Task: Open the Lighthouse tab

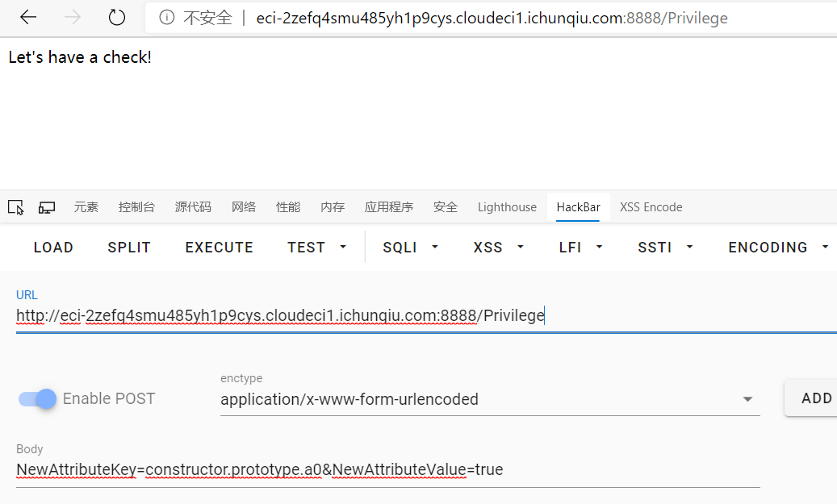Action: [x=507, y=207]
